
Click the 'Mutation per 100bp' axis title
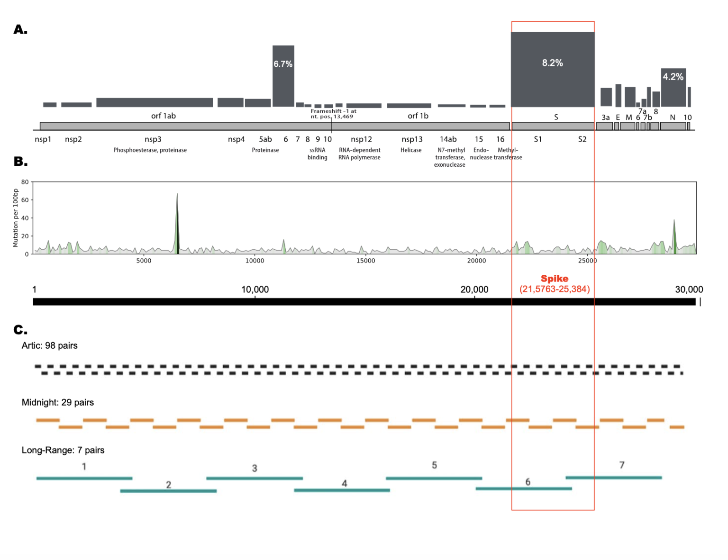(x=16, y=218)
